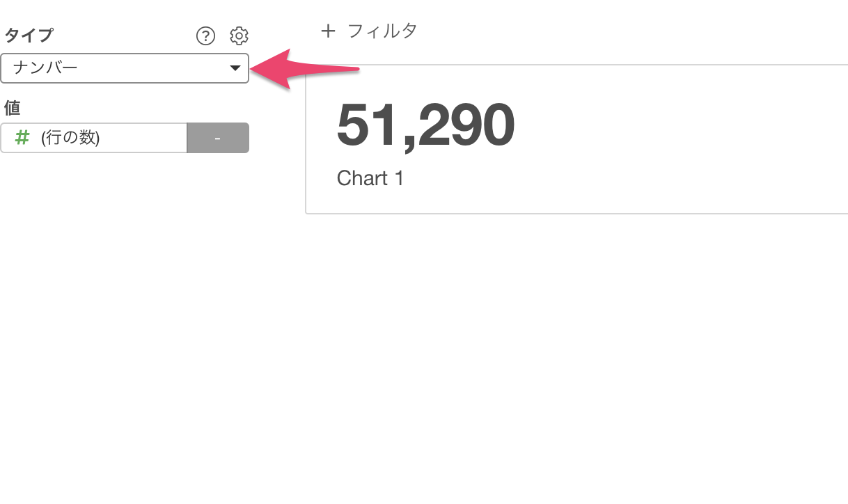
Task: Click the empty sidebar area under 値 field
Action: coord(125,313)
